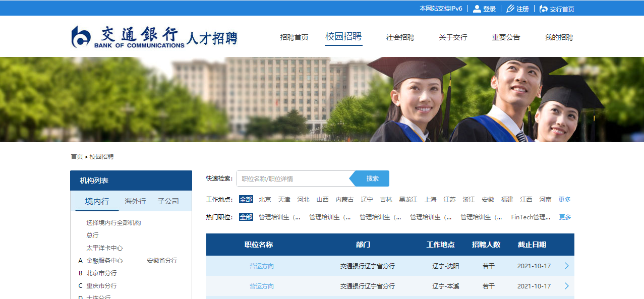The height and width of the screenshot is (299, 644).
Task: Go to 招聘首页 menu
Action: click(294, 37)
